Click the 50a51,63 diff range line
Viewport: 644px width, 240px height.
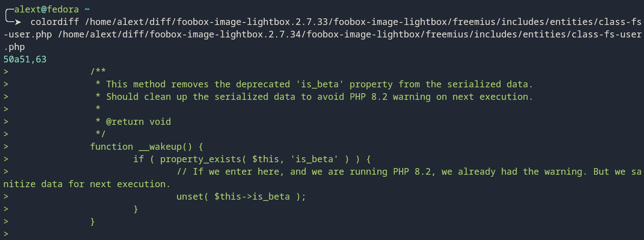click(25, 59)
